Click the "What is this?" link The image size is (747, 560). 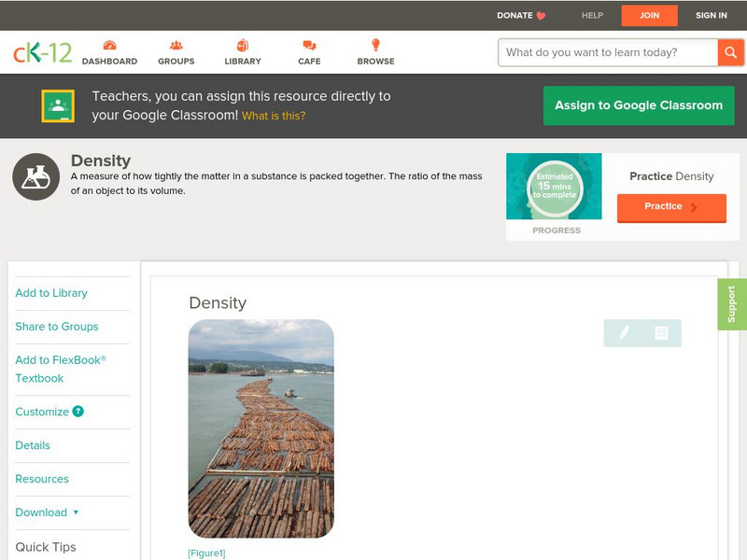coord(274,116)
